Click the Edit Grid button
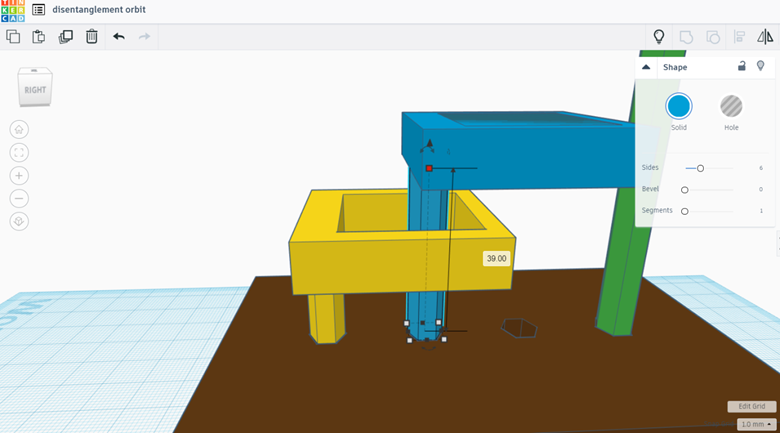Screen dimensions: 780x433 click(x=752, y=406)
